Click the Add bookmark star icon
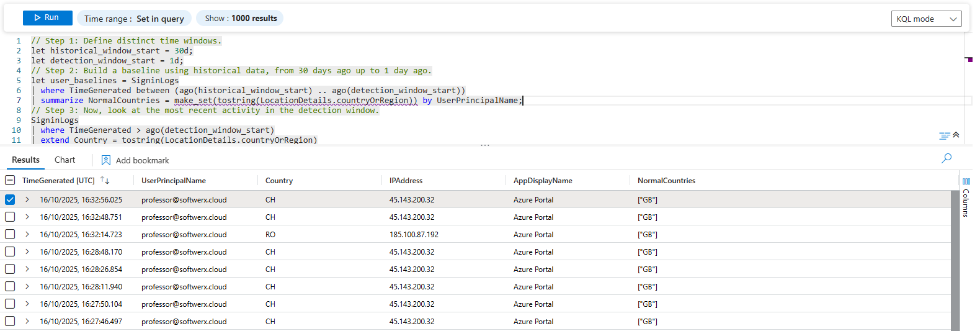 106,160
